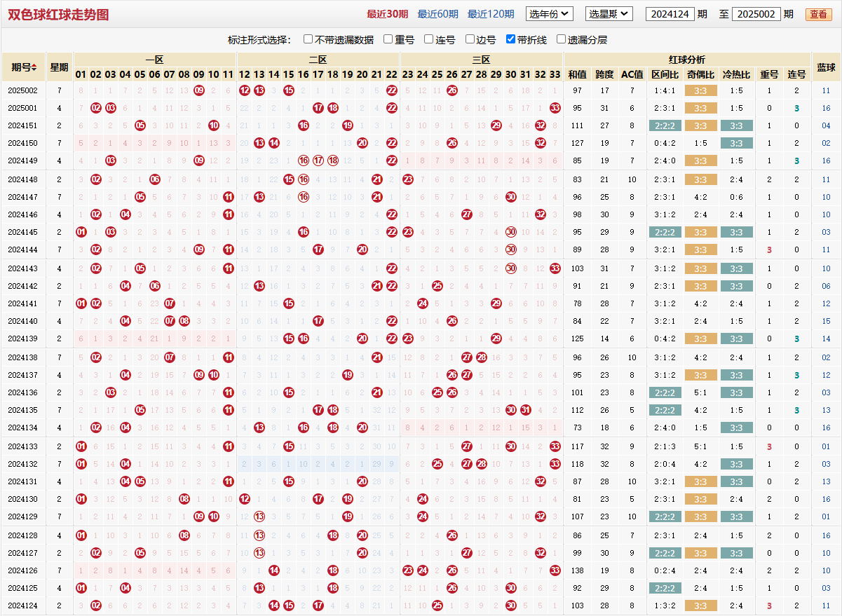
Task: Click 区间比 1:4:1 in row 2025002
Action: [665, 90]
